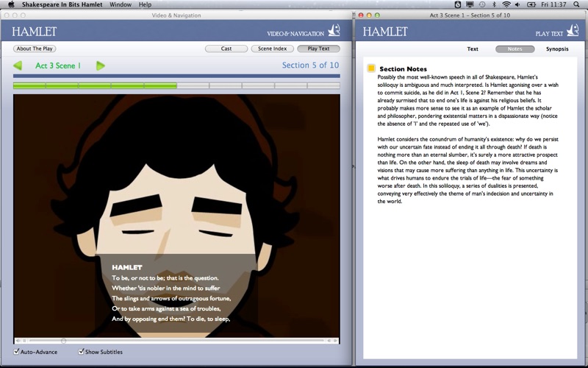Click the 'Section 5 of 10' label
588x368 pixels.
tap(310, 66)
